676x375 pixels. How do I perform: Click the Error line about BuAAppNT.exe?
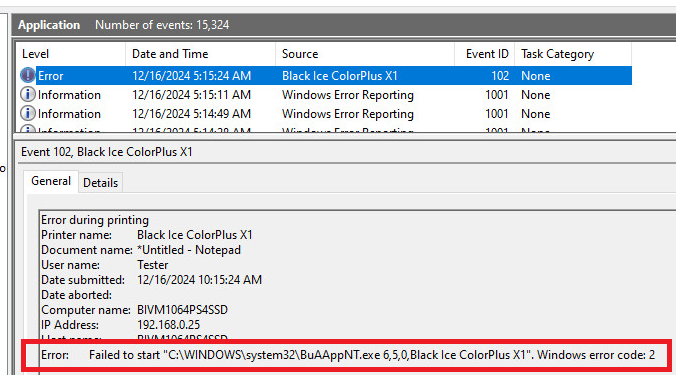347,355
